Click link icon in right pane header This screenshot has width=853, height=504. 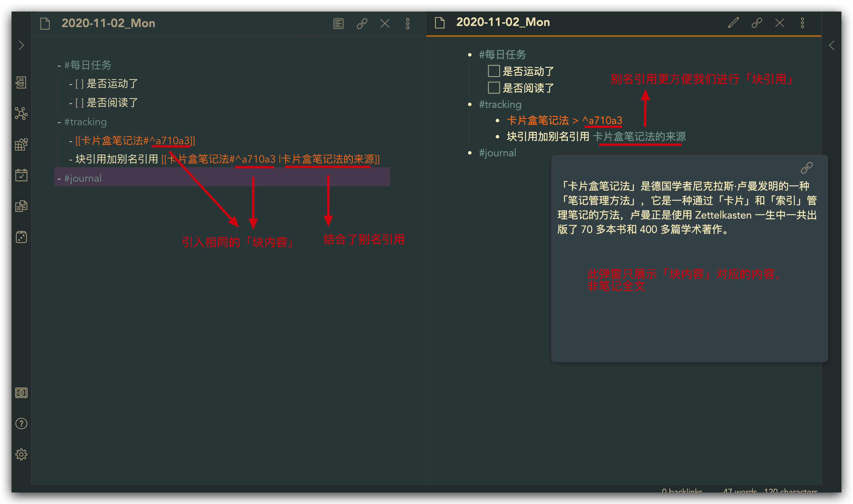[x=757, y=23]
